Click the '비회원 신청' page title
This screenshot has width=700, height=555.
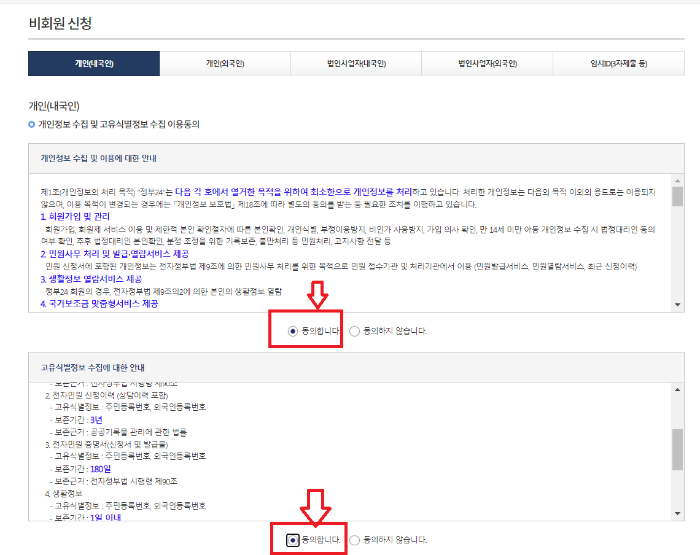tap(60, 23)
